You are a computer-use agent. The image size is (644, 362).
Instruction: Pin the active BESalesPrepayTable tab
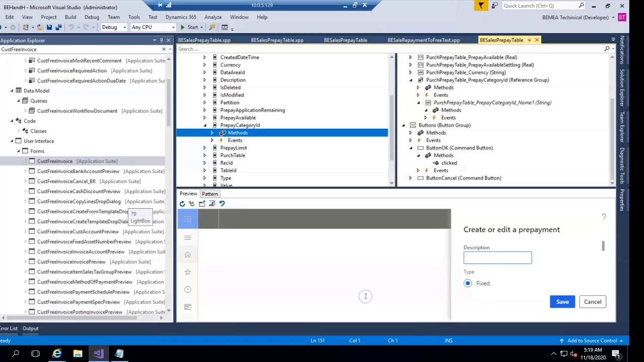pyautogui.click(x=529, y=40)
